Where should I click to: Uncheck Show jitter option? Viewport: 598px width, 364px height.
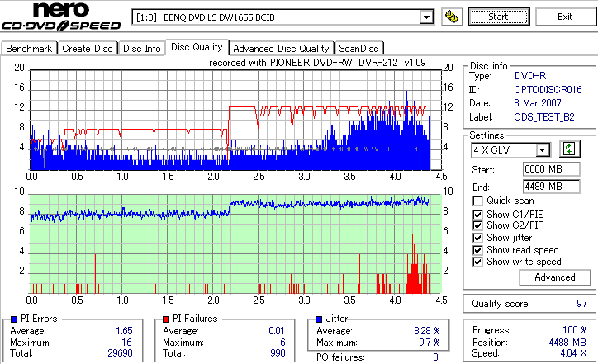pyautogui.click(x=477, y=239)
